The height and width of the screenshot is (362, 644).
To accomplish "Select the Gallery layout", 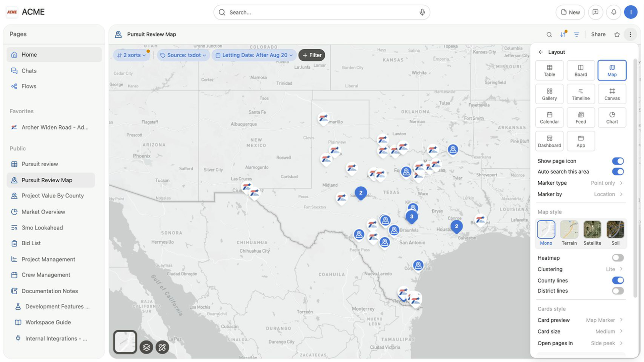I will [x=549, y=94].
